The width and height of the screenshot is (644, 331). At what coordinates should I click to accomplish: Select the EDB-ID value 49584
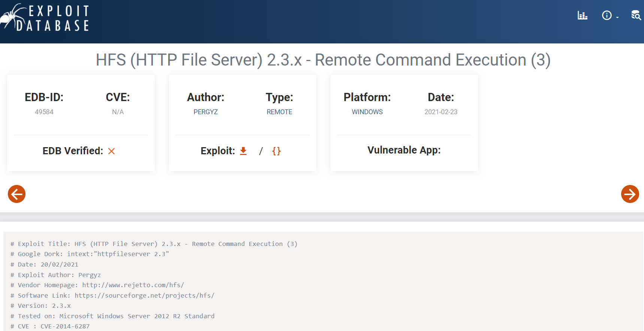[44, 112]
